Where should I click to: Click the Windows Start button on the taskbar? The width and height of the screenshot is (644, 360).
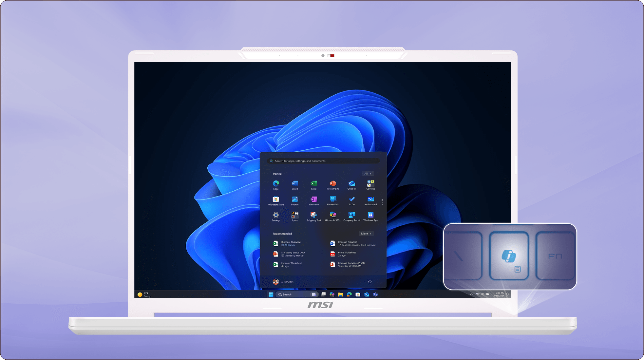271,294
